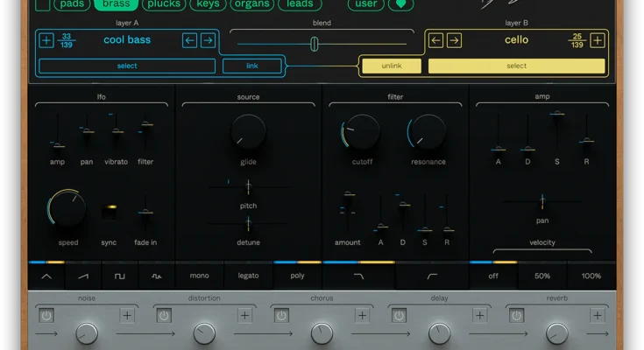Toggle the reverb effect power button

(x=516, y=315)
